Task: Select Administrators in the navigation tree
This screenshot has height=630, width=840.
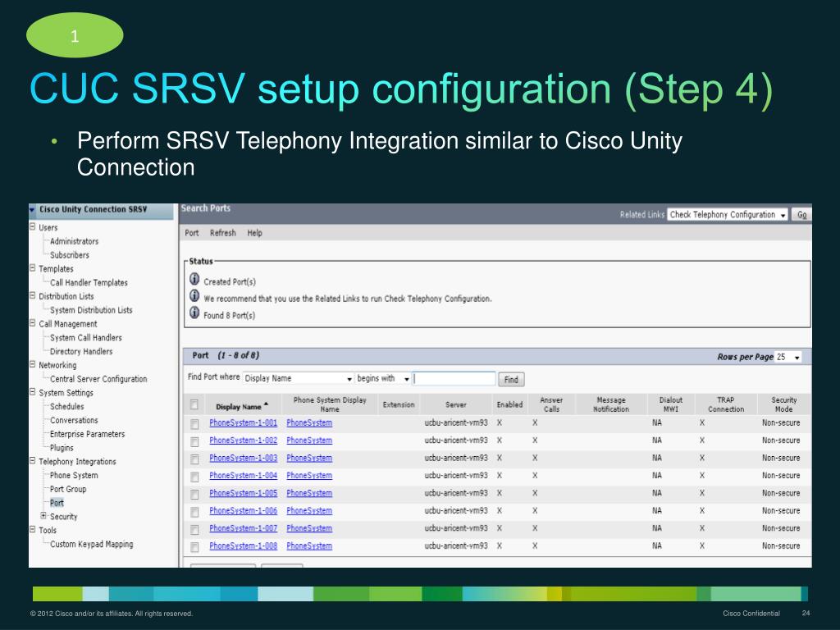Action: (74, 241)
